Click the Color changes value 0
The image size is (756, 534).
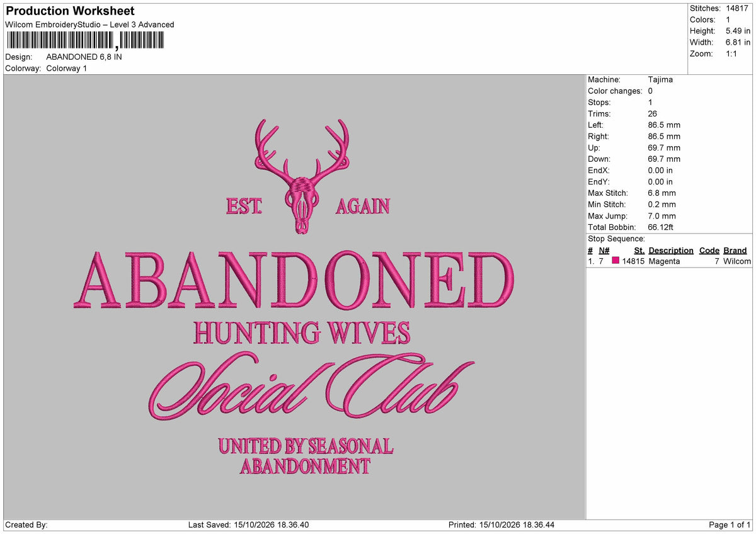click(650, 91)
